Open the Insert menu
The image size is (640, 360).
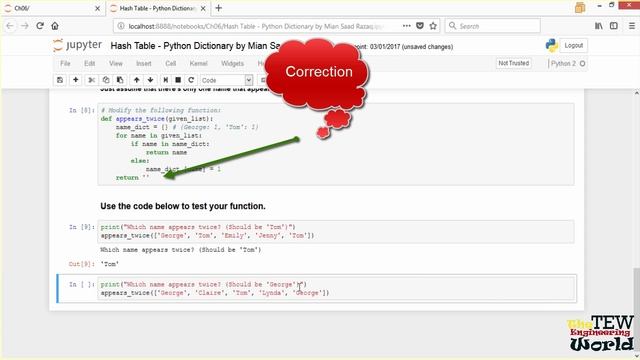tap(144, 64)
